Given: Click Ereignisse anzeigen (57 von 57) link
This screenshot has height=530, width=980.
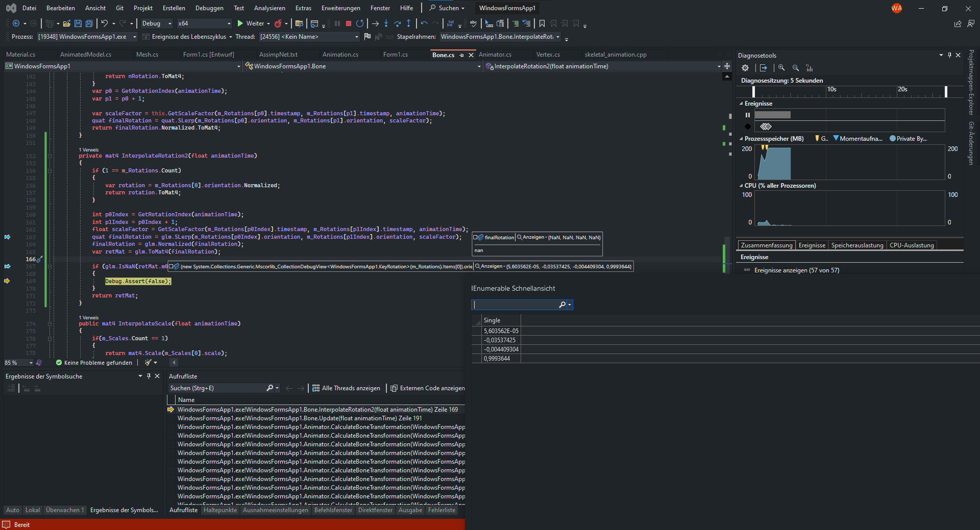Looking at the screenshot, I should tap(796, 270).
